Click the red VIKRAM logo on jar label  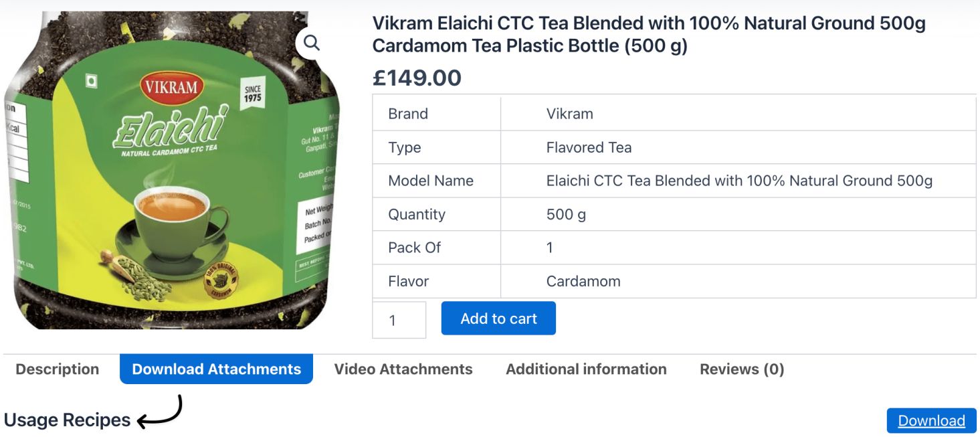[172, 88]
